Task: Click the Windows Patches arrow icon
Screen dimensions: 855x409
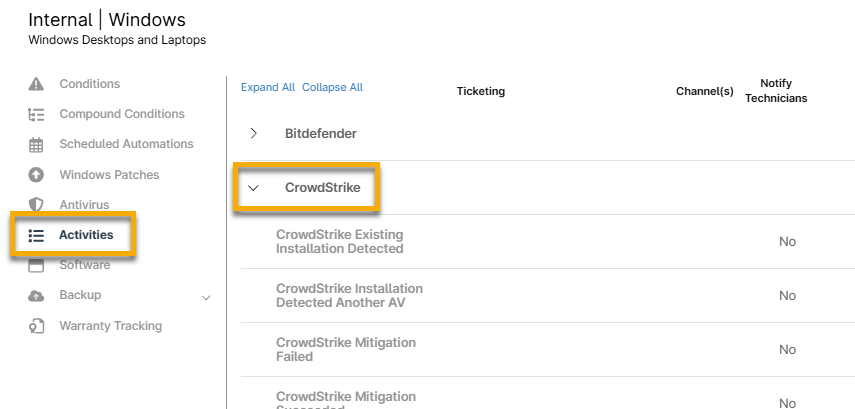Action: click(36, 175)
